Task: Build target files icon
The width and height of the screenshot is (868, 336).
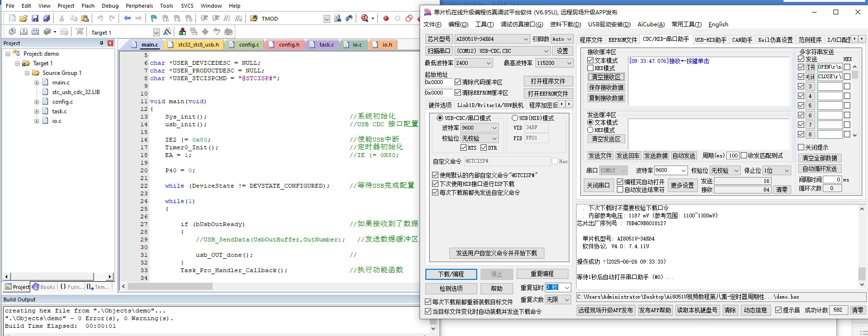Action: (24, 32)
